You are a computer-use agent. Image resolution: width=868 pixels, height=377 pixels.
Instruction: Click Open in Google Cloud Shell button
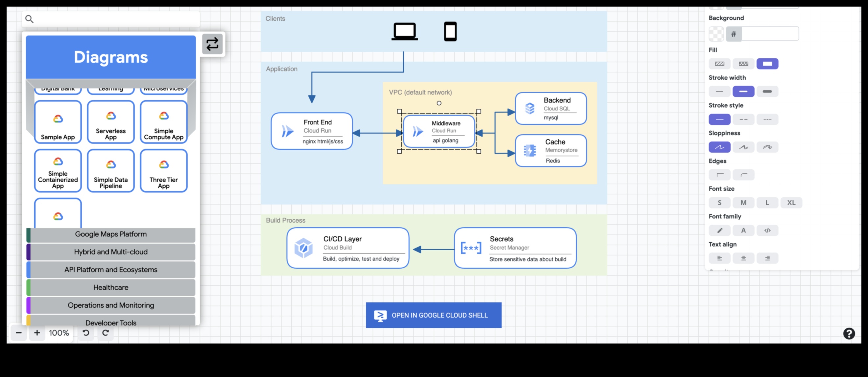click(434, 315)
